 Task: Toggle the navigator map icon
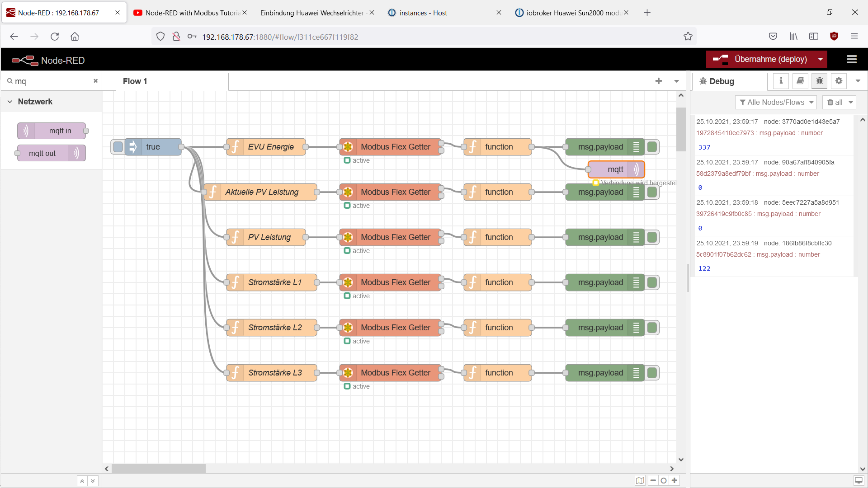[640, 480]
